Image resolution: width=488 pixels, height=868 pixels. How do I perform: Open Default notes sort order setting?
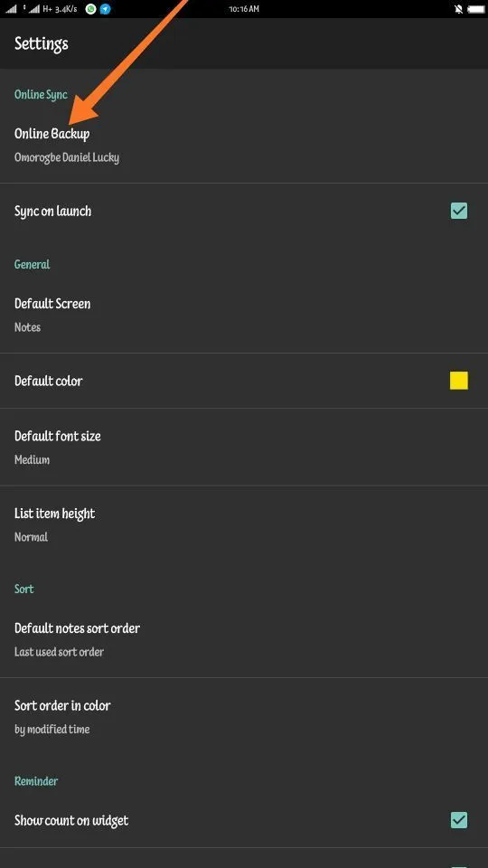point(244,639)
